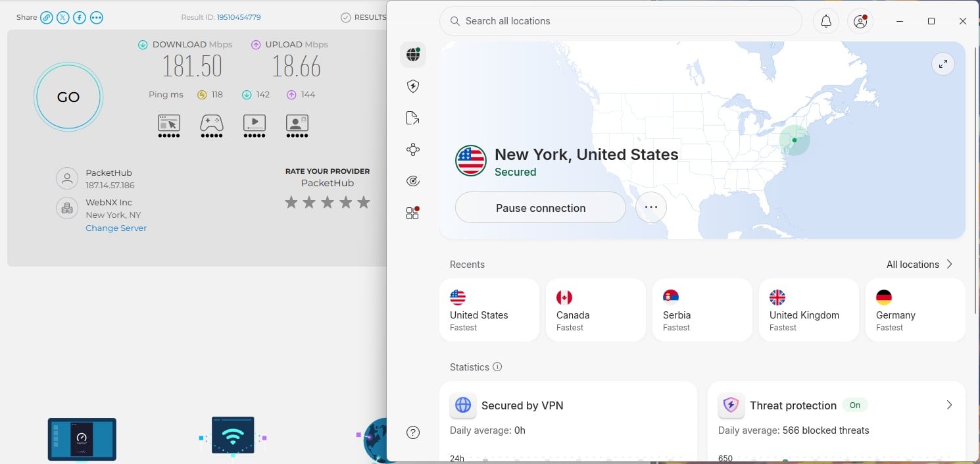Click the green New York map marker
The image size is (980, 464).
click(x=795, y=140)
